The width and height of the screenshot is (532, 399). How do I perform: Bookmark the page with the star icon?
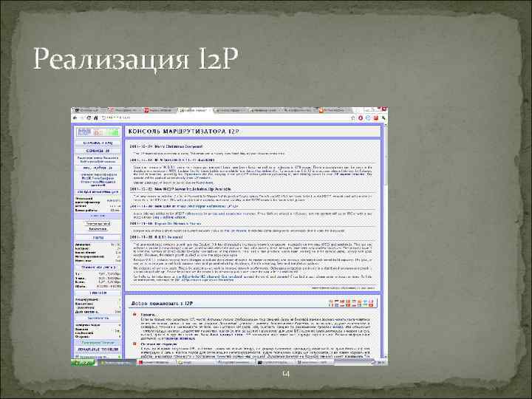[x=353, y=118]
